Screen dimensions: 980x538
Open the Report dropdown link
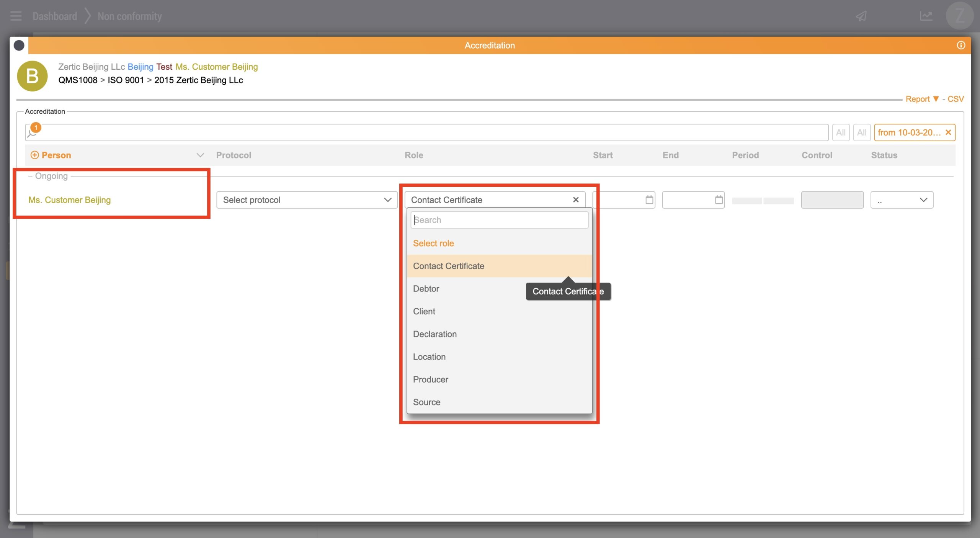[x=921, y=99]
